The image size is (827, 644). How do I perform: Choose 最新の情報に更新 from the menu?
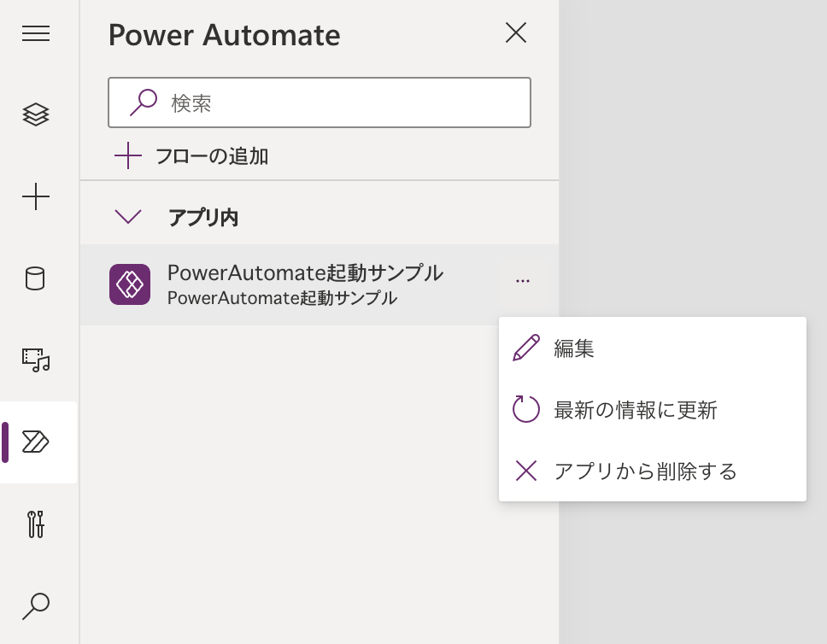[653, 410]
